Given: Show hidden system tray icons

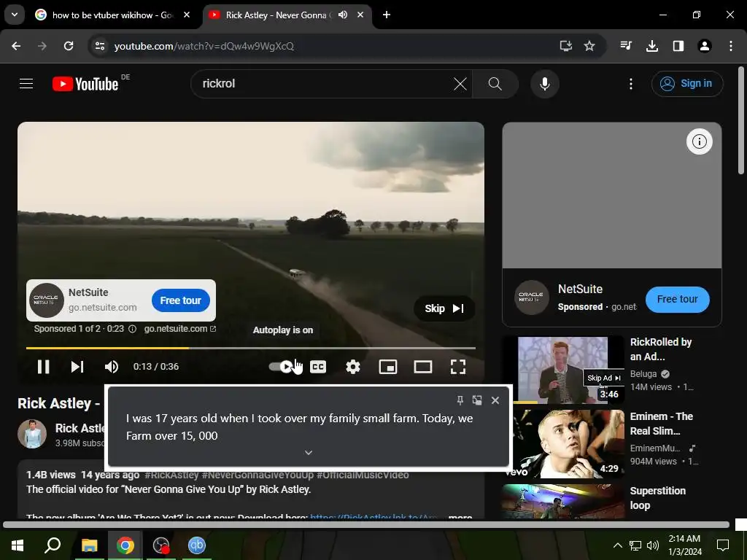Looking at the screenshot, I should point(617,545).
